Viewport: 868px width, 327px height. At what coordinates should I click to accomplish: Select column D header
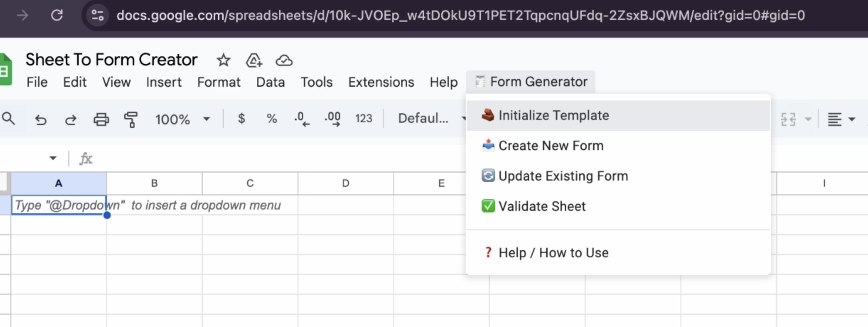point(346,183)
